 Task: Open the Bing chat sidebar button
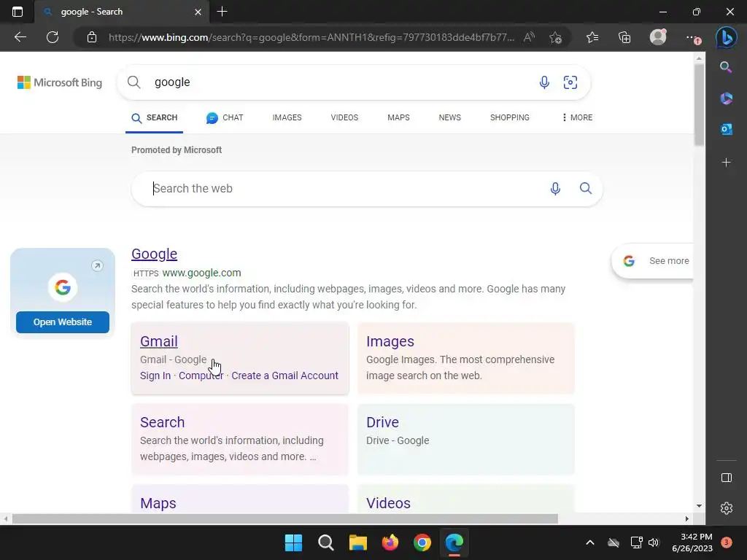(x=726, y=37)
